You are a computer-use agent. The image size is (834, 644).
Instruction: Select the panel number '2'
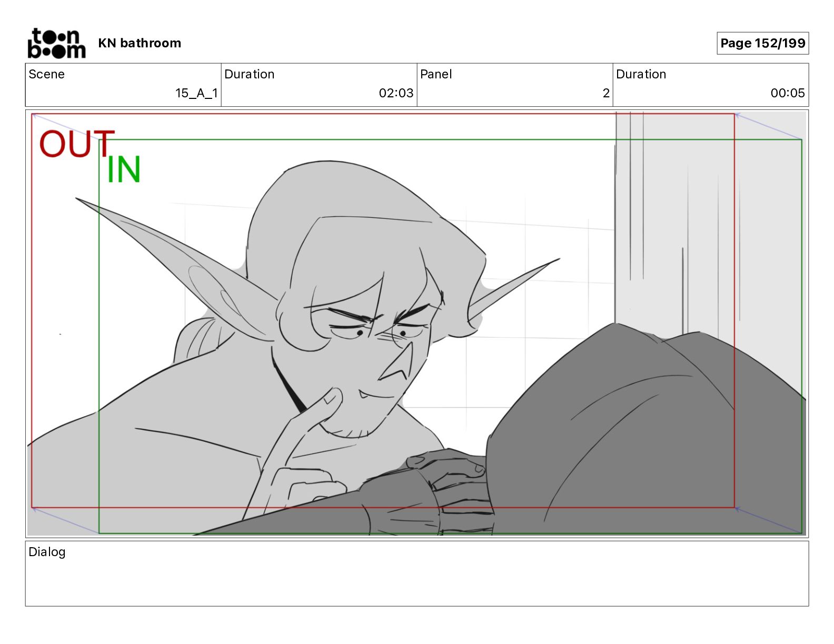pos(606,93)
